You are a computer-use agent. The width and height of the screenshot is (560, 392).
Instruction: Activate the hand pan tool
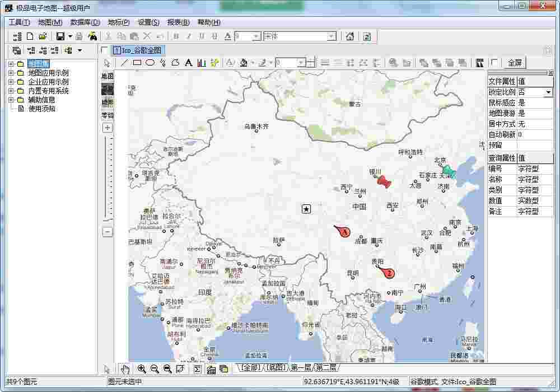(125, 368)
